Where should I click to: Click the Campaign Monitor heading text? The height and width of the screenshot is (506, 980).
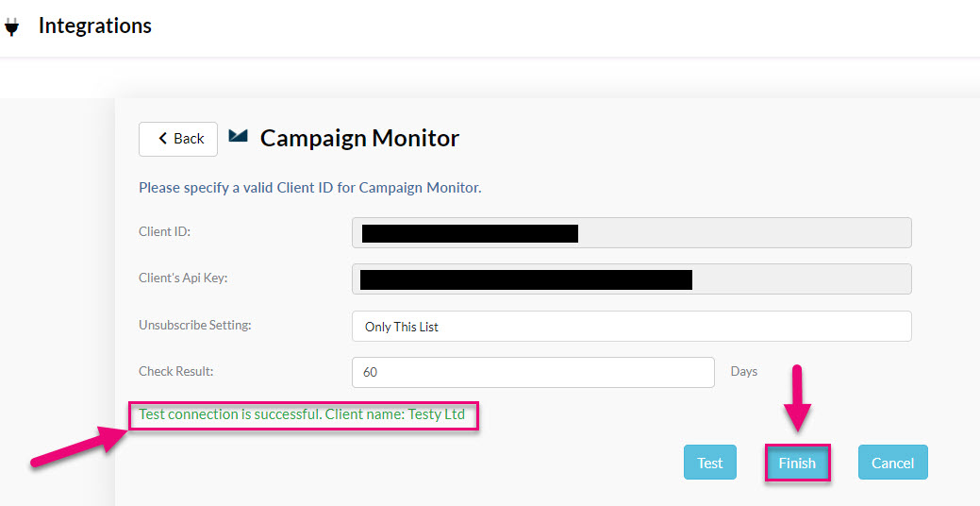point(359,138)
